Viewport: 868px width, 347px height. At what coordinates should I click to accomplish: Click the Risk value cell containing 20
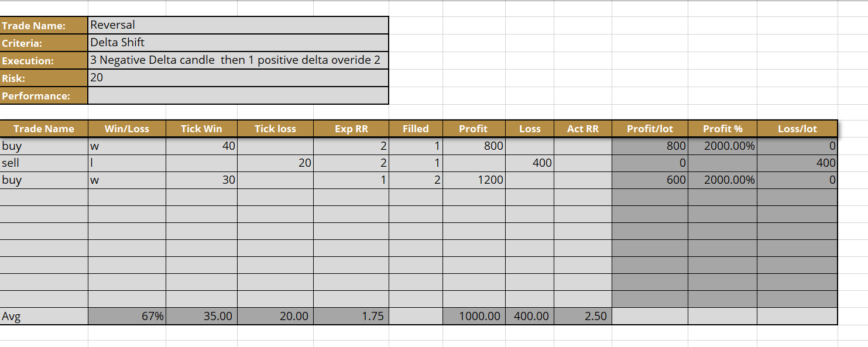(x=238, y=78)
